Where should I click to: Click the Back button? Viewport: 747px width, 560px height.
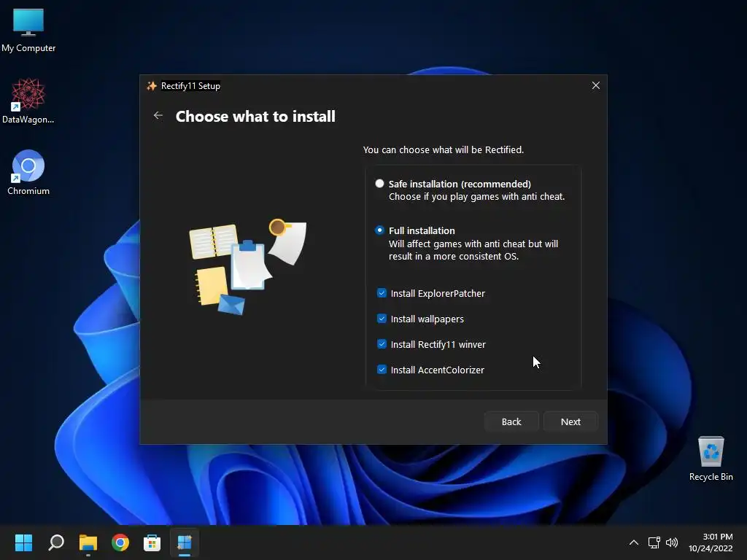point(511,421)
